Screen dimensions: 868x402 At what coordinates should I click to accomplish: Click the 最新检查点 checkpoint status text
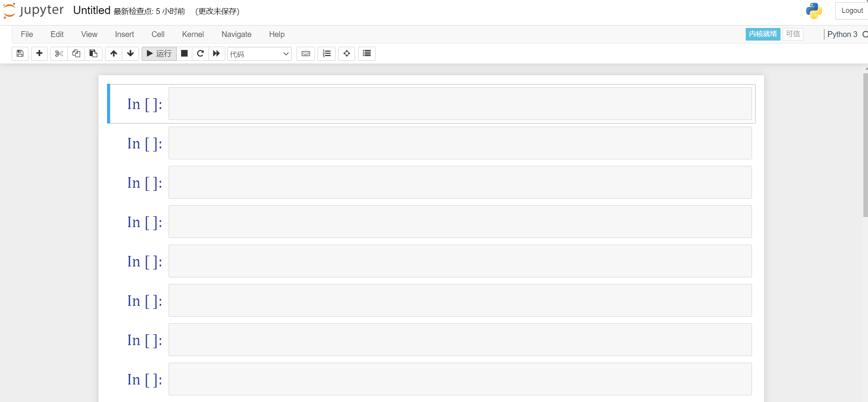149,11
